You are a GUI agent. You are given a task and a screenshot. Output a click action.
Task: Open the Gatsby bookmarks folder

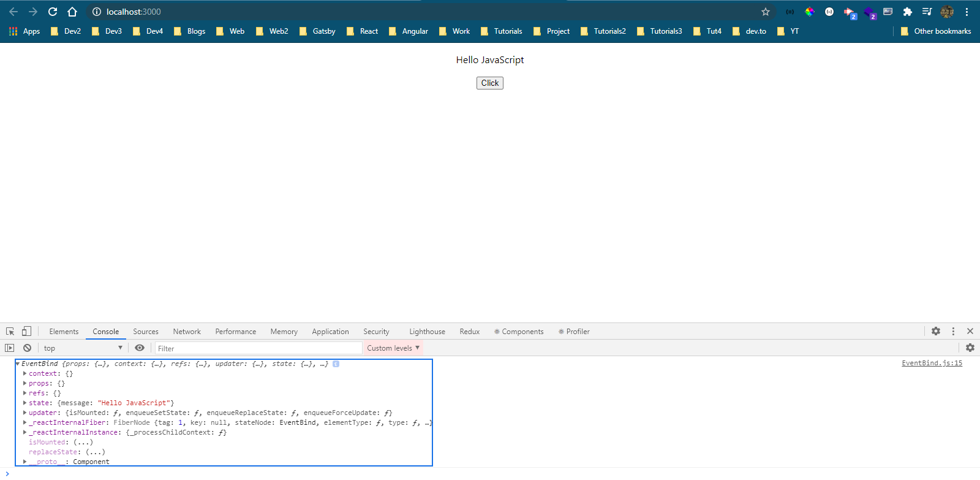[x=317, y=31]
